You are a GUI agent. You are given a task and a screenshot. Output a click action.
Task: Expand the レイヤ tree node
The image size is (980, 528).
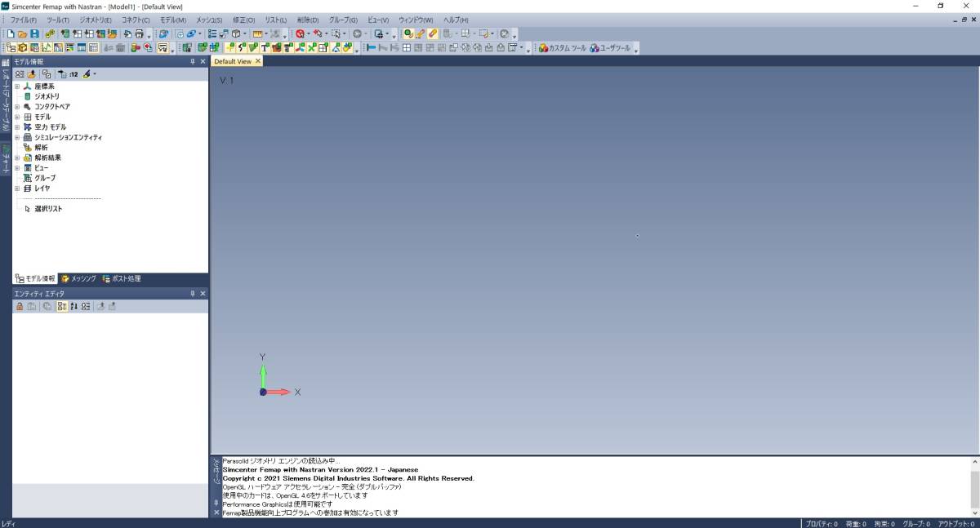17,189
